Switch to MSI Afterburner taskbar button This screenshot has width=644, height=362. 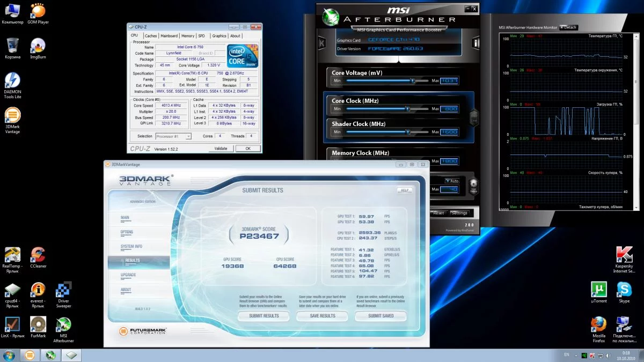click(x=50, y=355)
